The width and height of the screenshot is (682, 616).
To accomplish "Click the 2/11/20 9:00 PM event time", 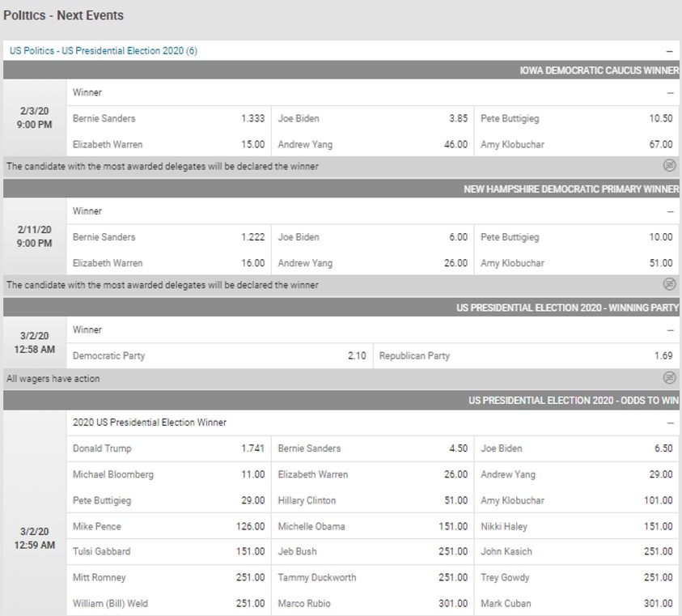I will [34, 236].
